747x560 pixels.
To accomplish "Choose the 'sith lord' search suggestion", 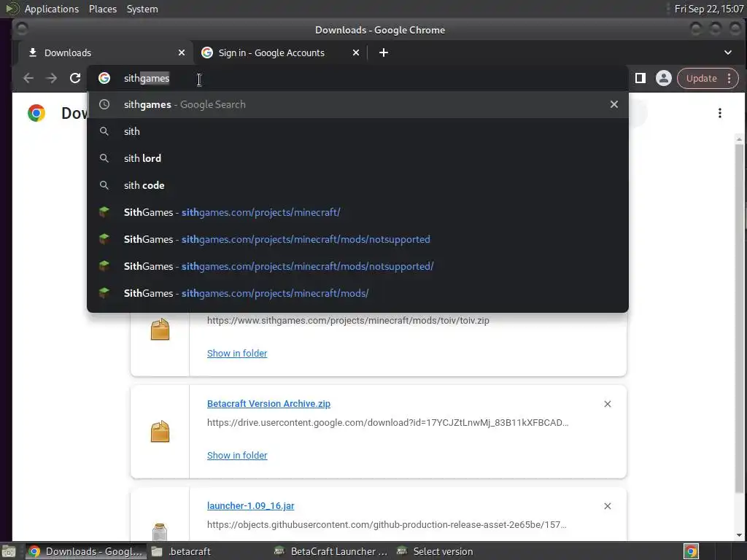I will 357,158.
